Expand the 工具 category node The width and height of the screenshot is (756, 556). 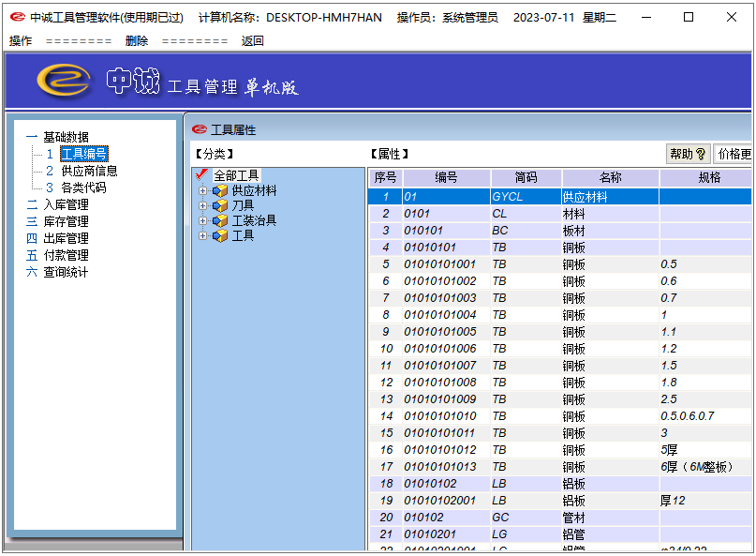click(x=202, y=235)
